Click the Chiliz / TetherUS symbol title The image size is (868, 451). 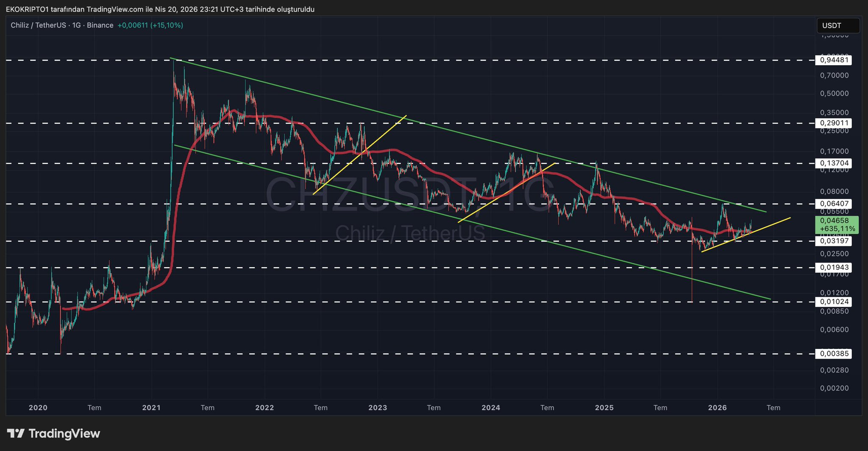pyautogui.click(x=38, y=25)
